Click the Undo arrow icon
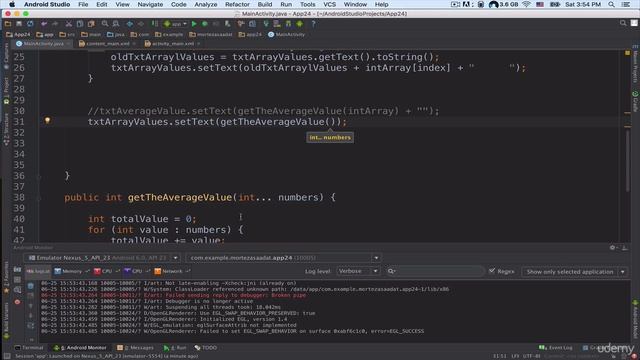 (x=44, y=24)
